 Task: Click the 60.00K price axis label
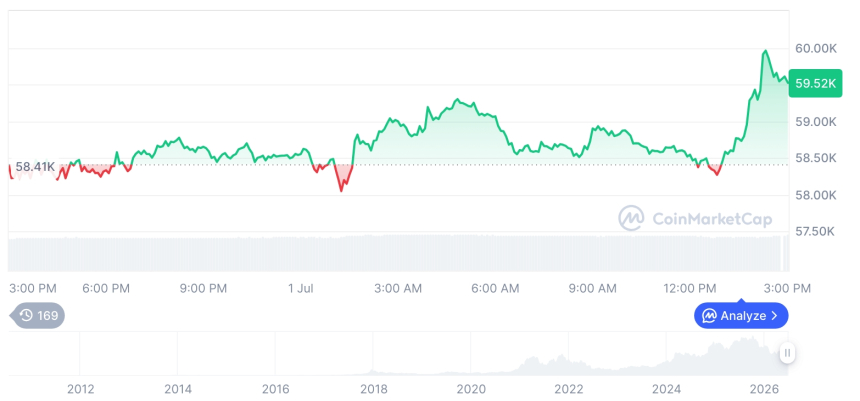click(x=816, y=49)
